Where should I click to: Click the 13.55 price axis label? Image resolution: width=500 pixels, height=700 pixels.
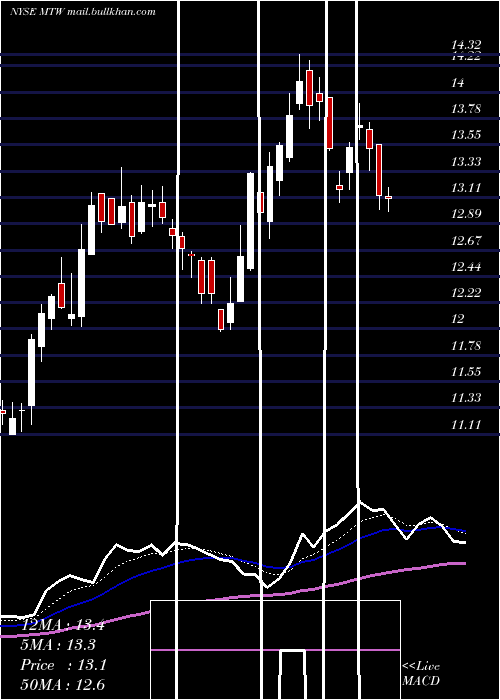466,135
